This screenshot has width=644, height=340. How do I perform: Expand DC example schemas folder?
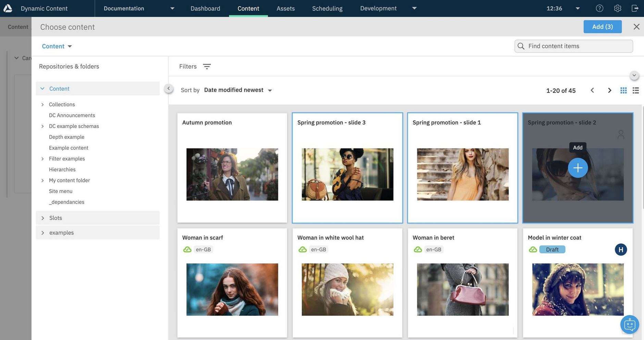(x=42, y=126)
